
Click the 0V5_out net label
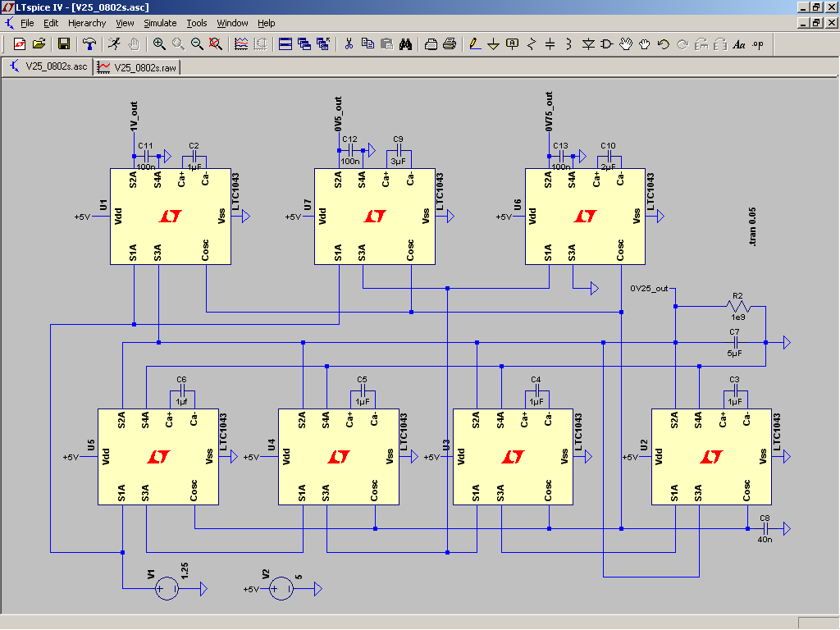pos(338,114)
